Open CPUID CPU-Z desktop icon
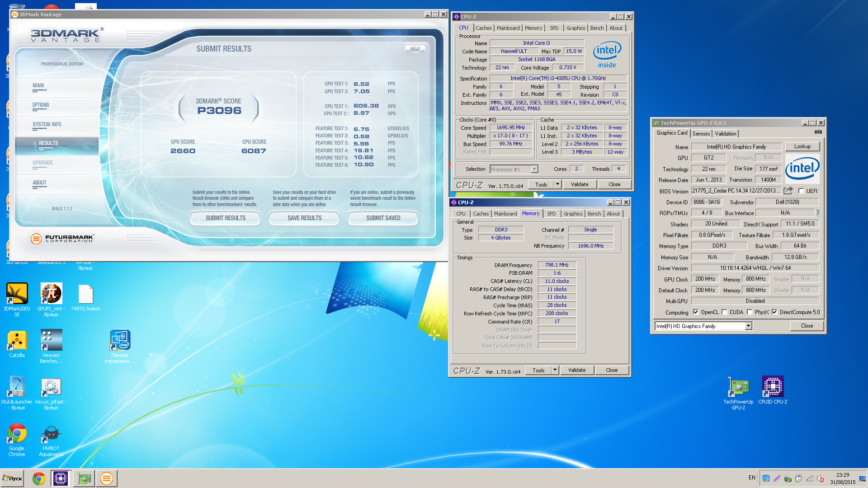Viewport: 868px width, 488px height. click(773, 390)
